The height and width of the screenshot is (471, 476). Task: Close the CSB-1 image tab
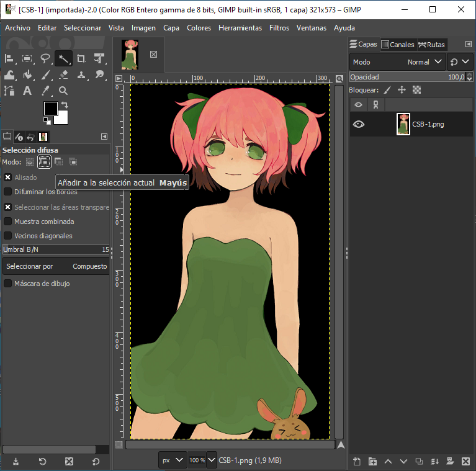[x=154, y=55]
